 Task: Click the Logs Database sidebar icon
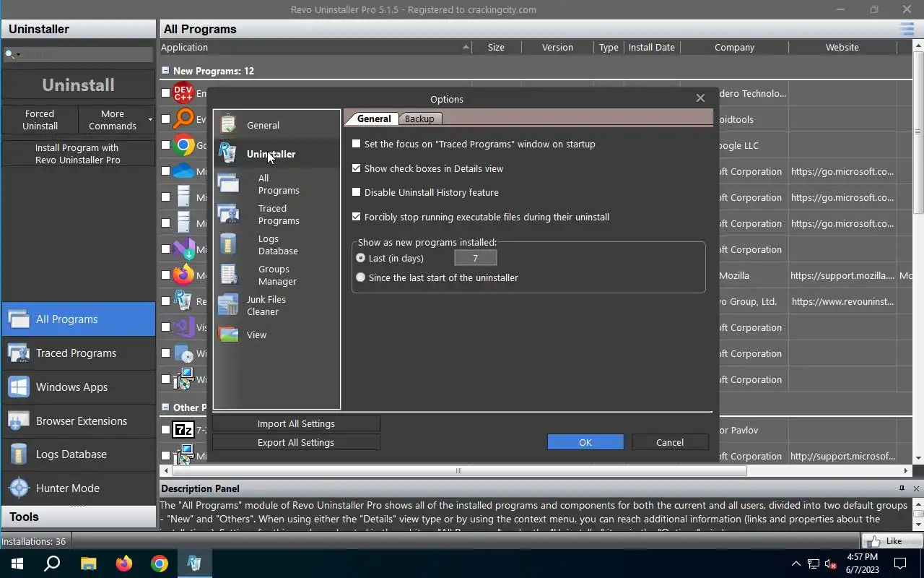(19, 454)
